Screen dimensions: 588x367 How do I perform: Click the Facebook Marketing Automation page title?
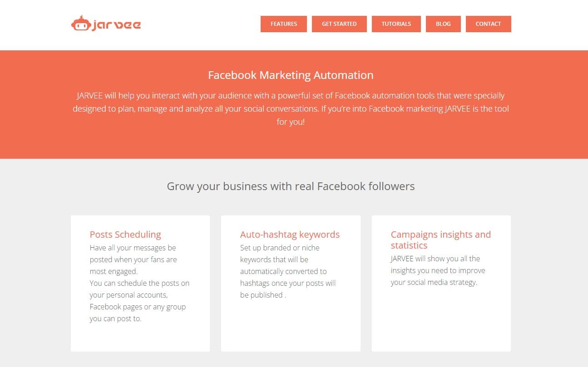click(291, 75)
